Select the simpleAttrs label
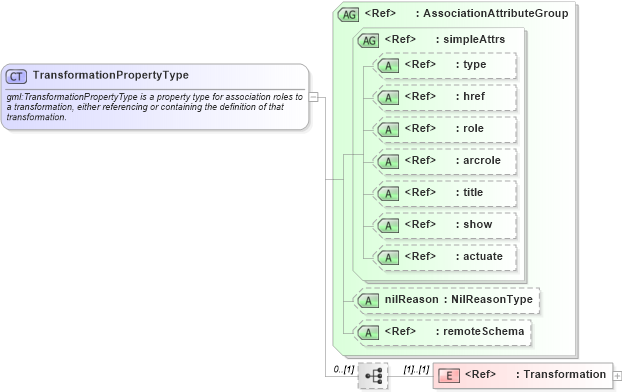Viewport: 622px width, 392px height. (474, 39)
